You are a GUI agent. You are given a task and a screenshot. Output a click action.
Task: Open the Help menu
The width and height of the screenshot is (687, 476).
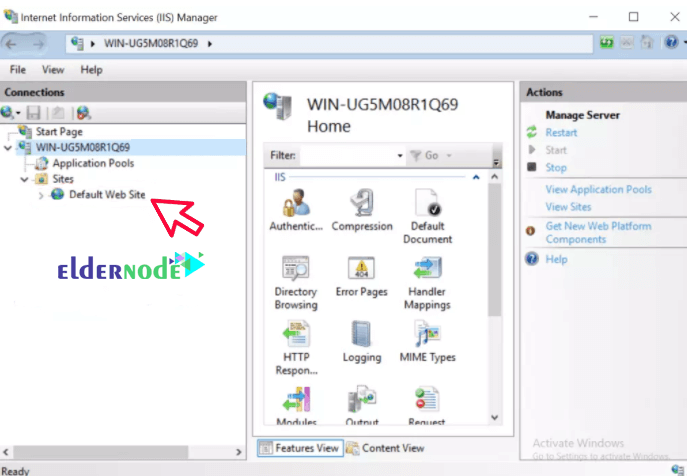(91, 70)
